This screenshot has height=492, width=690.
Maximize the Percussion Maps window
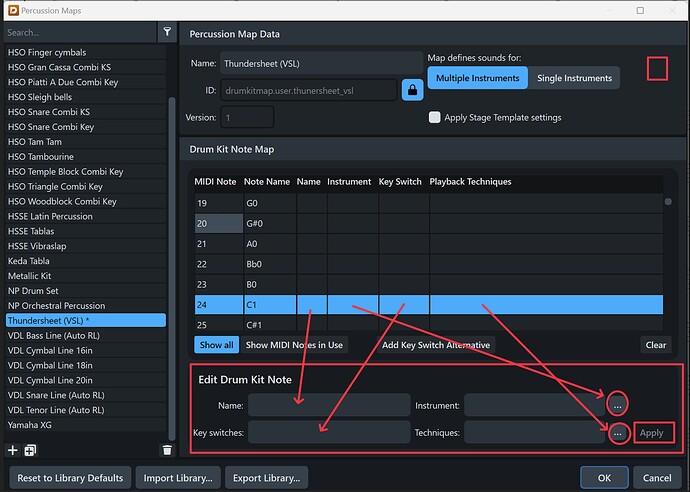pos(640,10)
